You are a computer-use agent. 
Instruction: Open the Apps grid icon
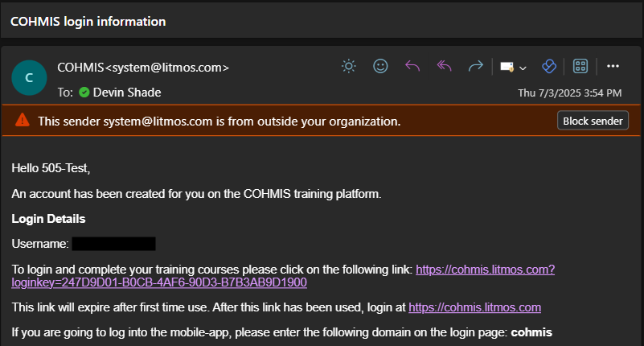[580, 66]
